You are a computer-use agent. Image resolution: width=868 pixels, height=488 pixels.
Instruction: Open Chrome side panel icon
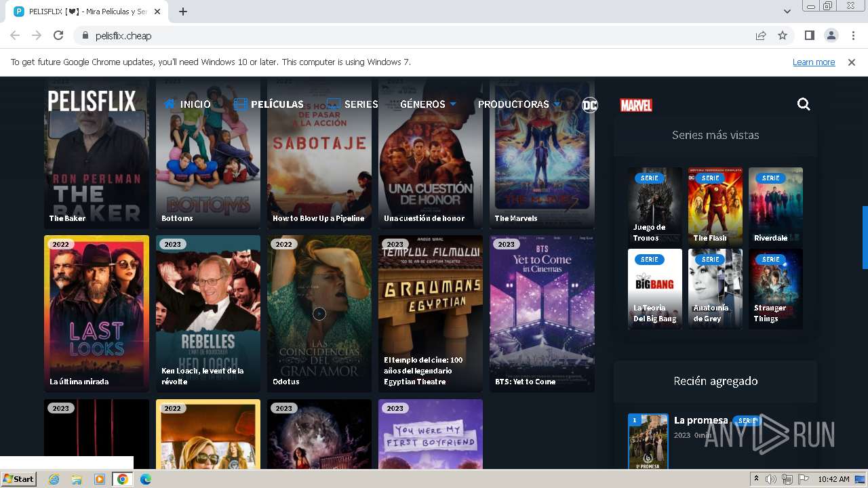point(809,35)
